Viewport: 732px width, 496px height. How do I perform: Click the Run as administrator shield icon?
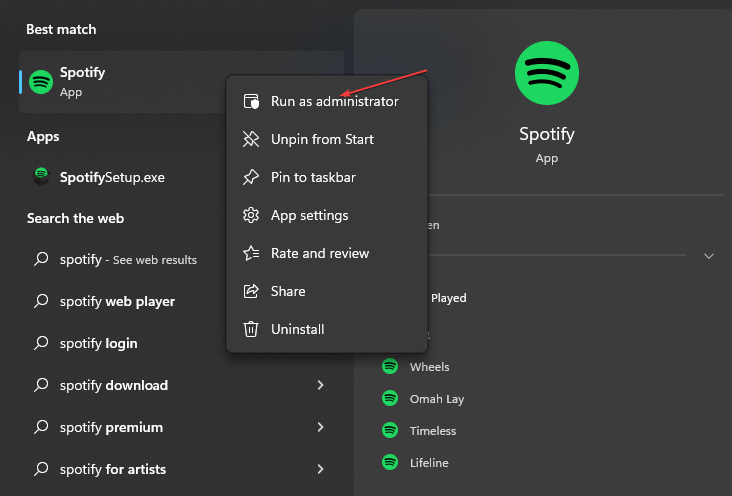251,101
